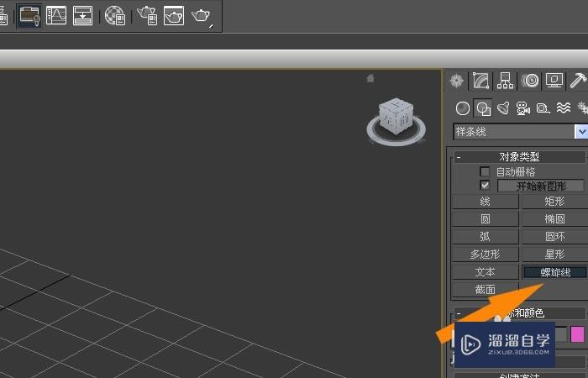This screenshot has height=378, width=588.
Task: Open the Rendered Frame Window
Action: click(x=174, y=16)
